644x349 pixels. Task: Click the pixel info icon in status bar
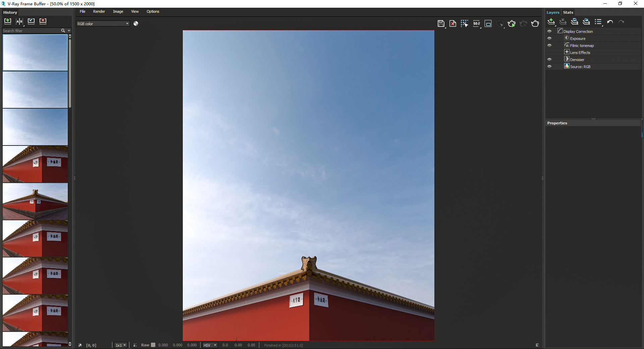[80, 345]
